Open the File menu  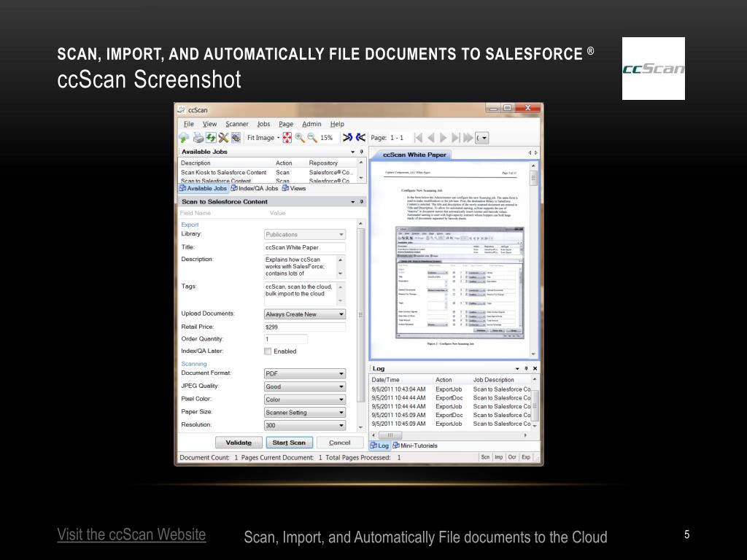[x=189, y=124]
